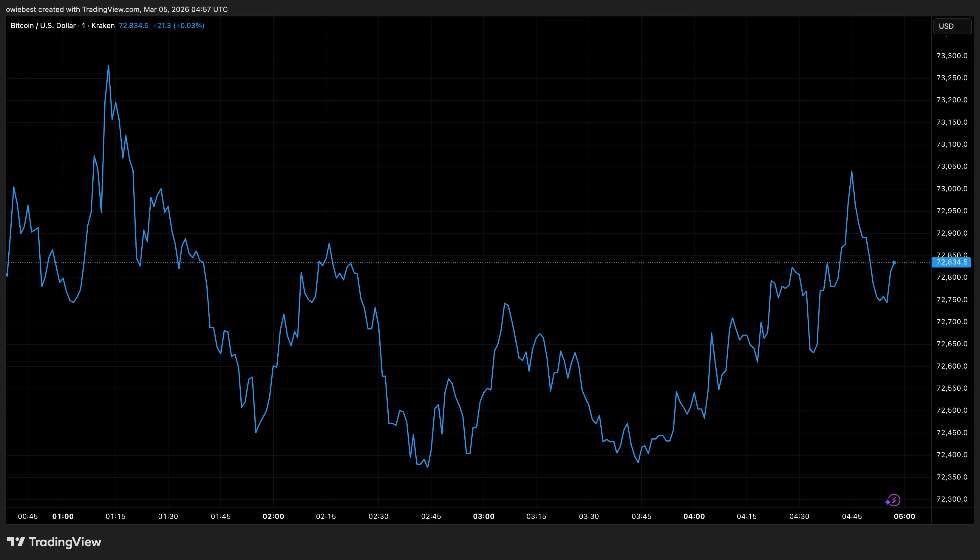Click the TradingView wordmark text

coord(65,542)
